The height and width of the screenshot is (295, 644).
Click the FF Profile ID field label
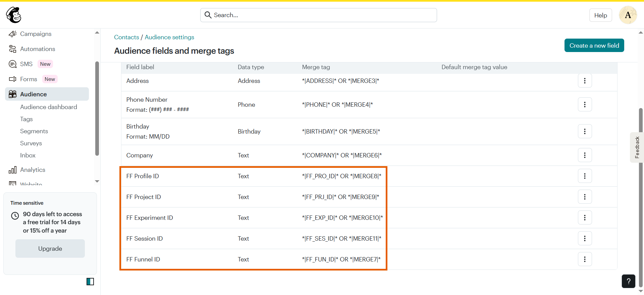(x=143, y=176)
